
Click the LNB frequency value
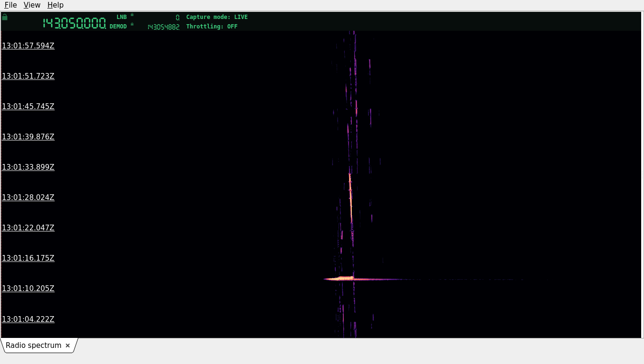click(x=178, y=18)
